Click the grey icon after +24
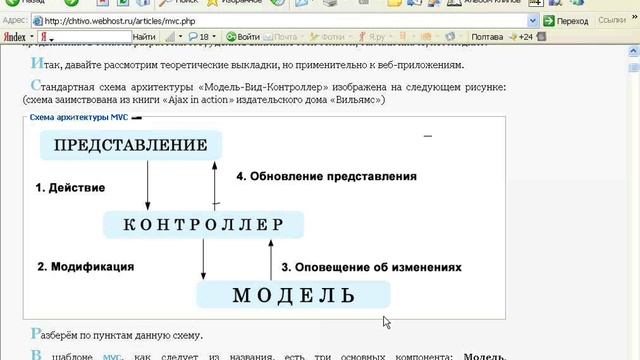The height and width of the screenshot is (360, 640). [x=541, y=37]
